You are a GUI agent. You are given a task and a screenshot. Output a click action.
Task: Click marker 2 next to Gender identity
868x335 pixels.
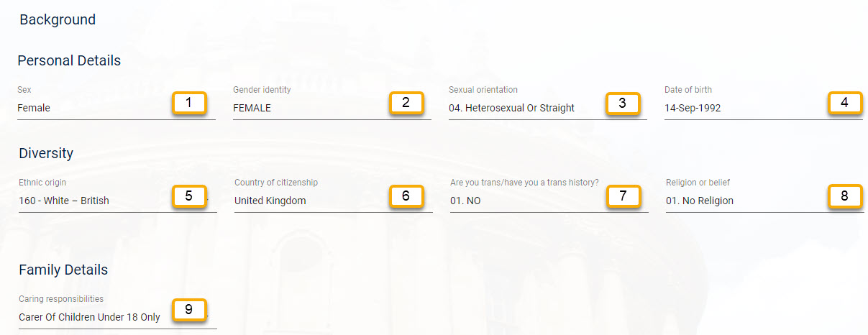click(406, 103)
